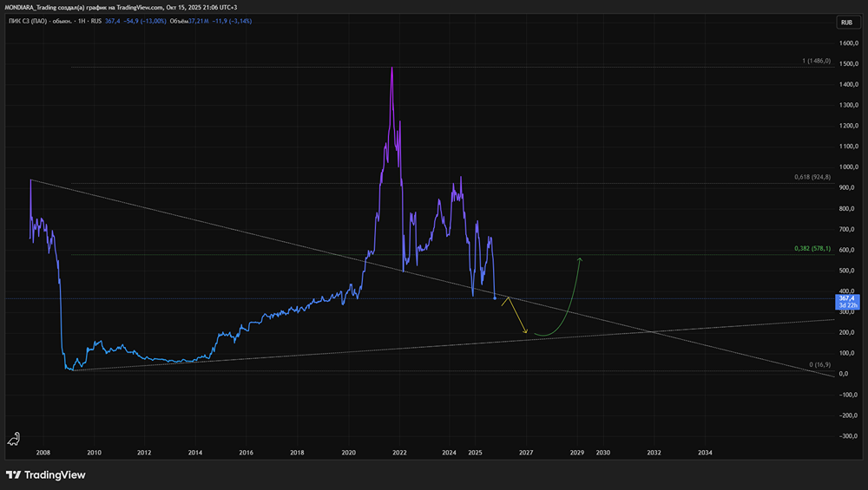868x490 pixels.
Task: Click the 367,4 last price in legend
Action: tap(112, 21)
